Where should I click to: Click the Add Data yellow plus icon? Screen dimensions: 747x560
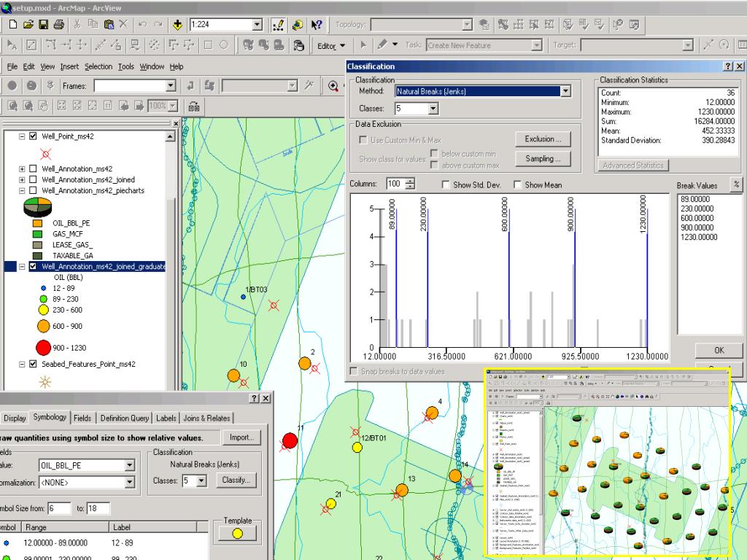click(x=177, y=25)
